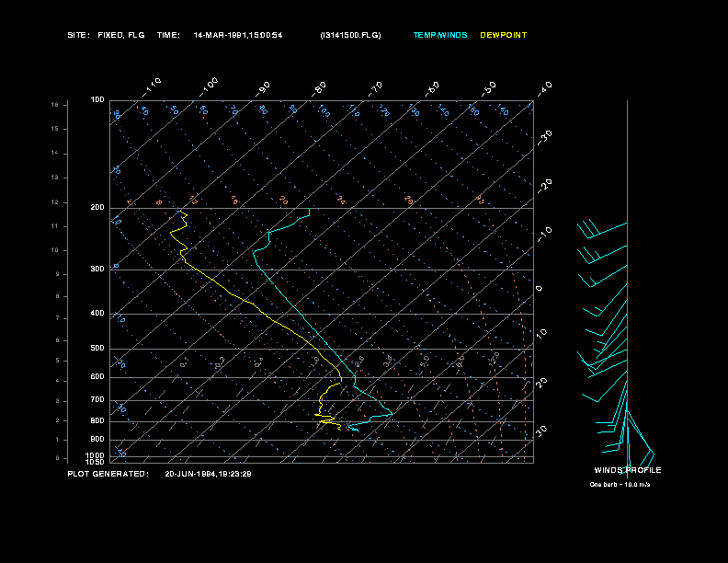Click the sounding filename in parentheses
This screenshot has width=728, height=563.
pos(350,35)
